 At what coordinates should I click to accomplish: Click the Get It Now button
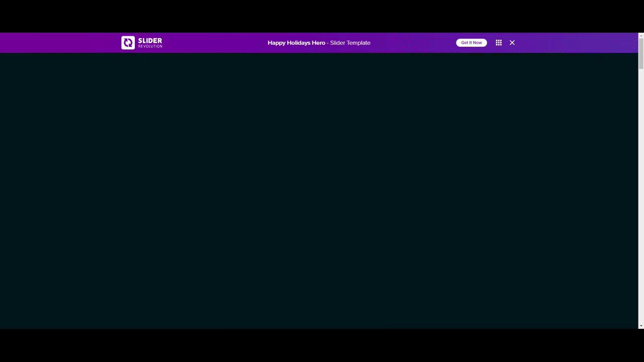click(x=471, y=43)
